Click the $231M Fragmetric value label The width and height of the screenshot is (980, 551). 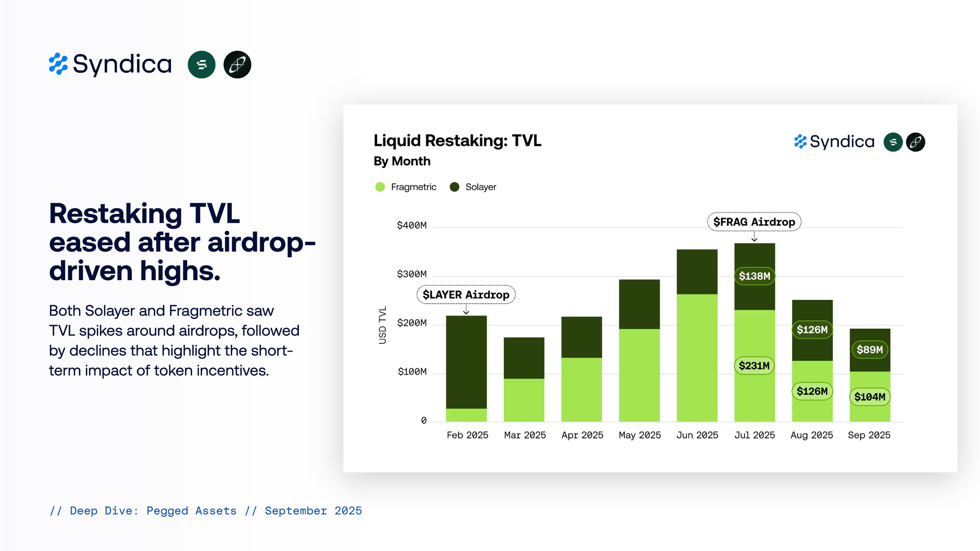754,366
